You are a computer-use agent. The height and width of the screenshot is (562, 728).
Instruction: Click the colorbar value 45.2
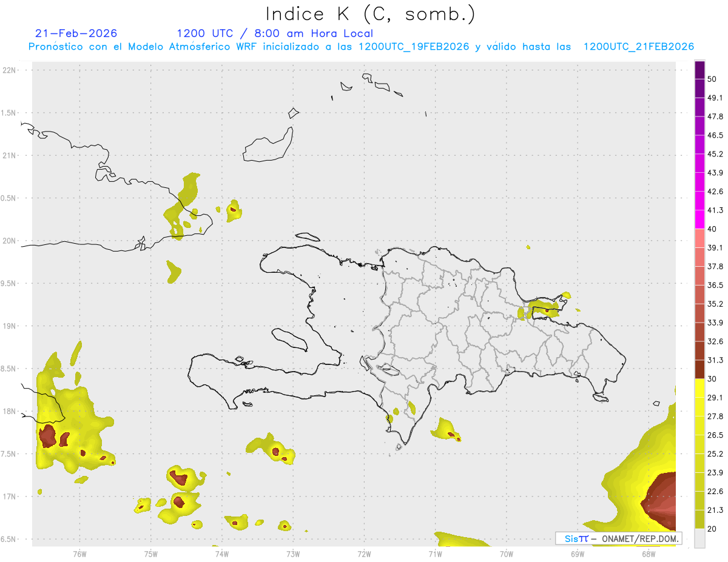coord(715,154)
